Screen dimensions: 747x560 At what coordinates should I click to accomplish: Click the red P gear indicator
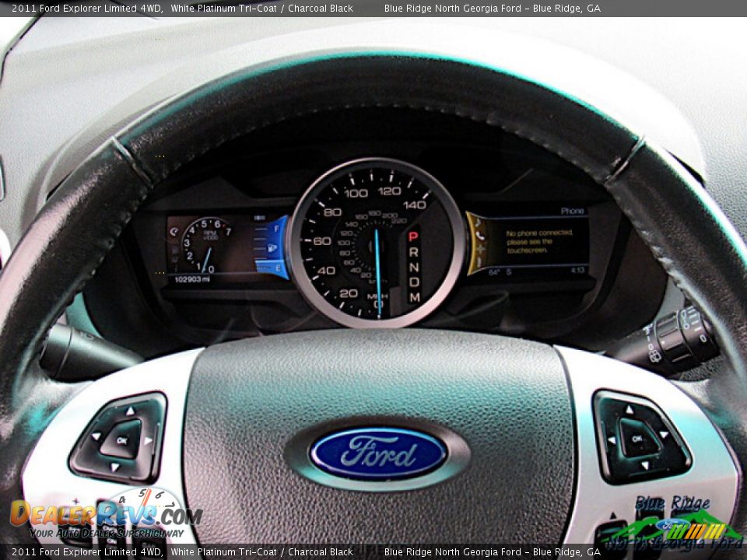[x=413, y=236]
